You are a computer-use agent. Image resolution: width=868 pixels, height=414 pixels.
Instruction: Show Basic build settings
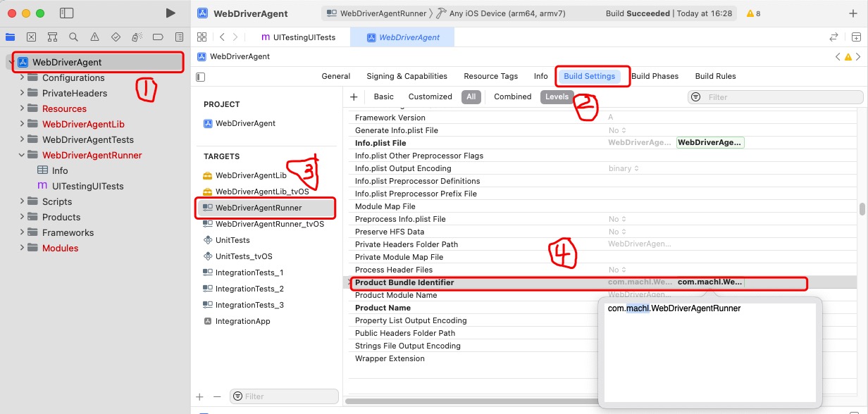tap(384, 97)
